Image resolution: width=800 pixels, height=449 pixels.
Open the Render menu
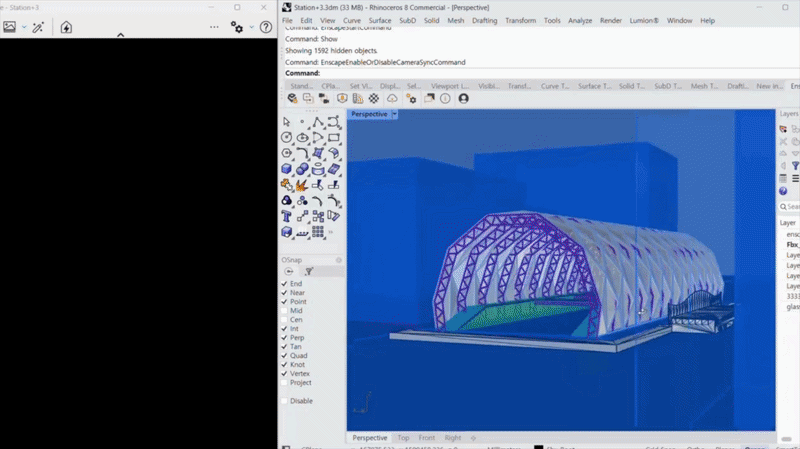point(611,20)
